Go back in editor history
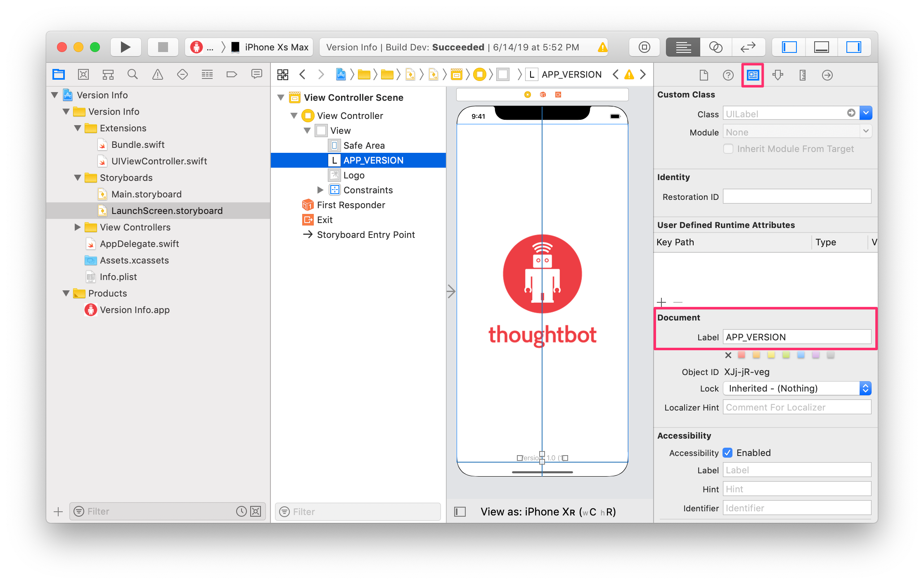Image resolution: width=924 pixels, height=584 pixels. 303,75
